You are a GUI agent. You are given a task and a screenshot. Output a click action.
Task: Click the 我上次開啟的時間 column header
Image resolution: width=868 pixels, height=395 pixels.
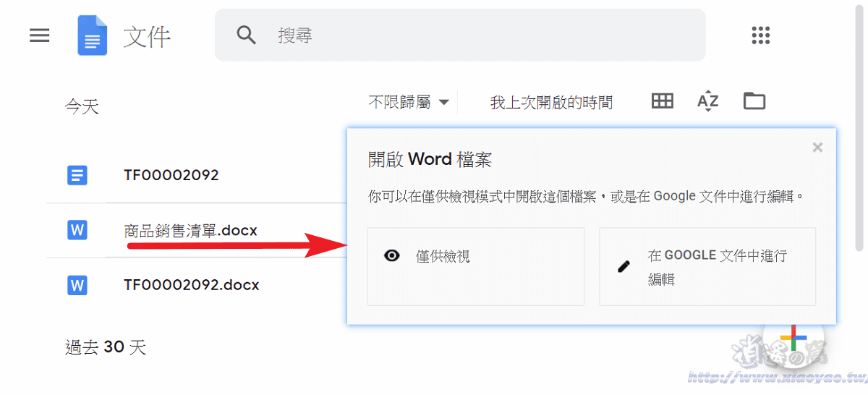pos(551,103)
